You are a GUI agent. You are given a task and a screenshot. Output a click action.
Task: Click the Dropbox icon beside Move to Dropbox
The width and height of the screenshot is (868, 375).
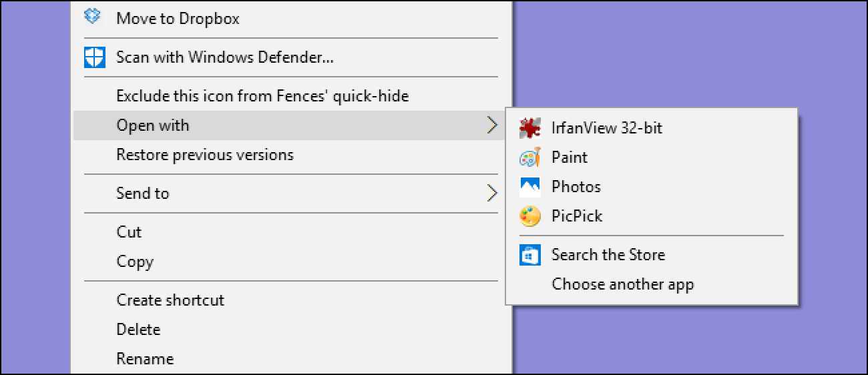coord(92,17)
